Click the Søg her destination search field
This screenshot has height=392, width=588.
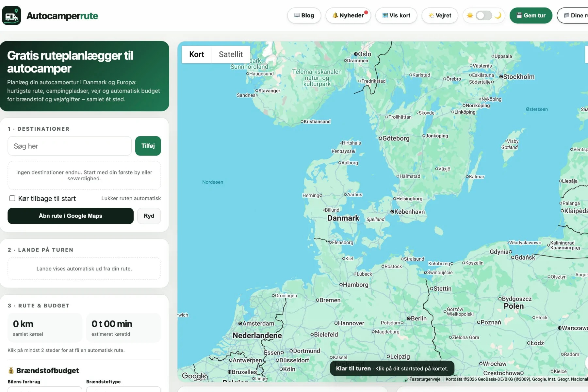70,146
